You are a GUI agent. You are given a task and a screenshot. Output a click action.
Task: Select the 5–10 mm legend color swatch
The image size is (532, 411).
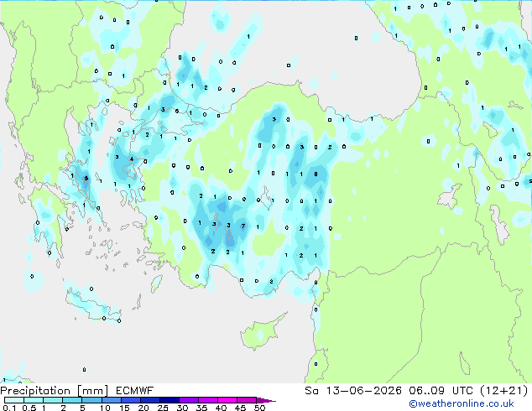click(91, 400)
